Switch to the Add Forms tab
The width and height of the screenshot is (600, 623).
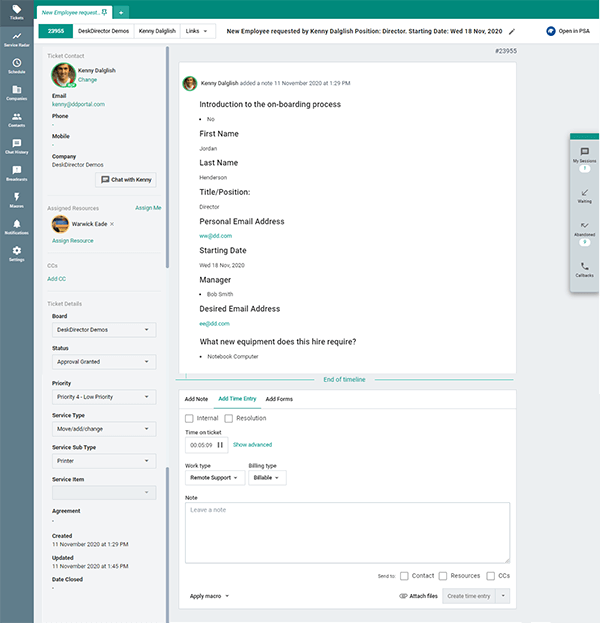click(279, 399)
